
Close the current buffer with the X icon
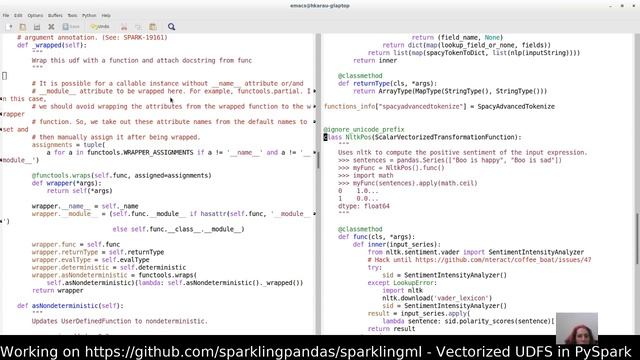pos(51,27)
